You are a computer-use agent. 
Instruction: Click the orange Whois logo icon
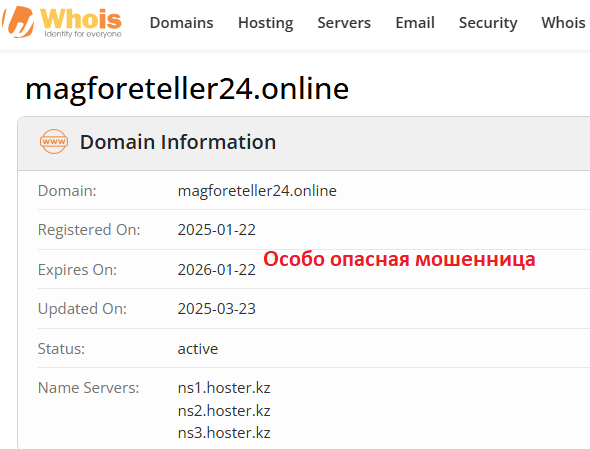[18, 22]
